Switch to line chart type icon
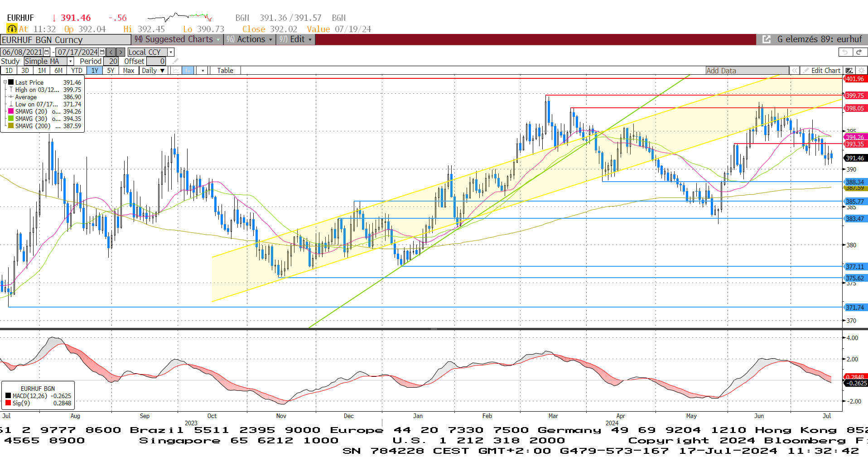This screenshot has width=868, height=476. point(176,71)
